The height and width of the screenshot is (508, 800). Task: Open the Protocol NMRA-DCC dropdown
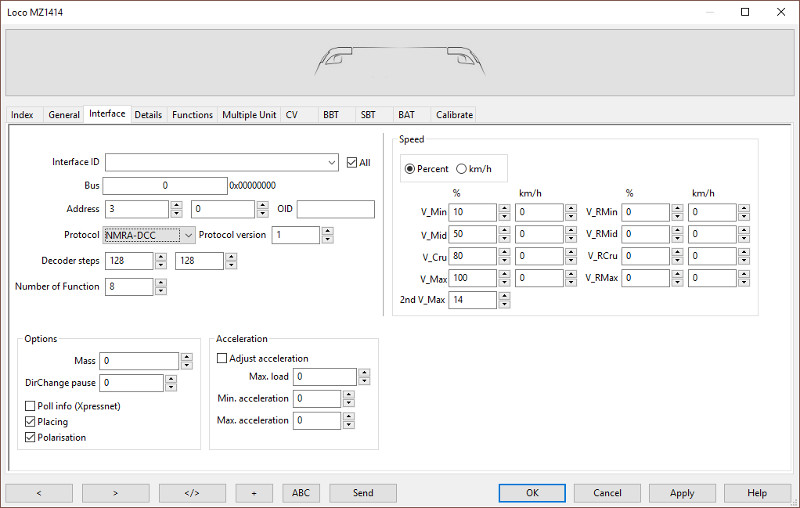coord(188,235)
